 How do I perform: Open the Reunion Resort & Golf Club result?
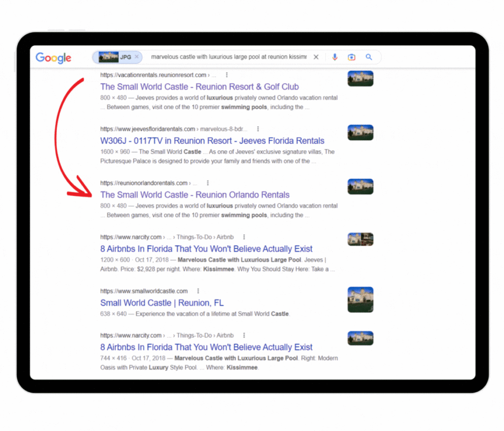199,87
